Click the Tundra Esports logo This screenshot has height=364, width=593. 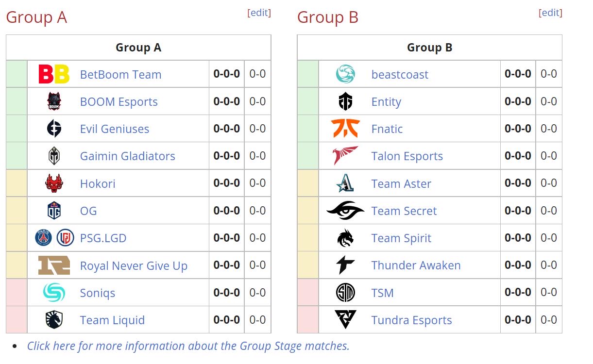345,320
